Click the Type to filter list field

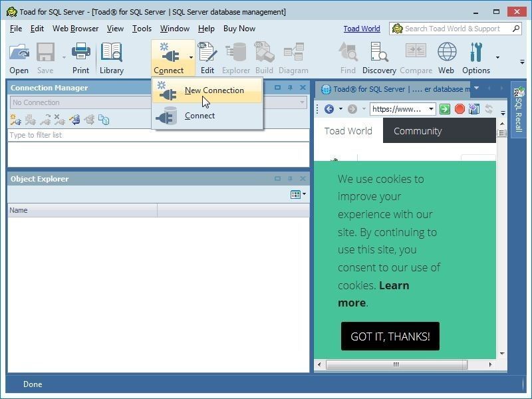point(158,135)
